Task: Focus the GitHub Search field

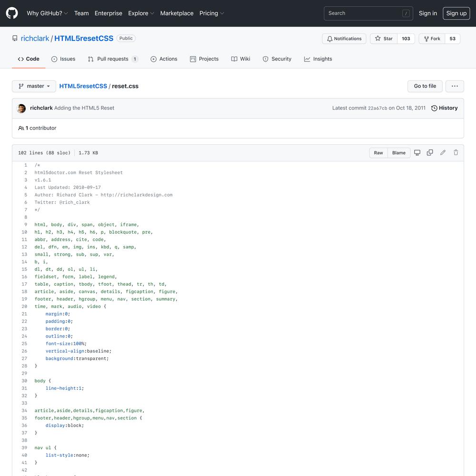Action: pyautogui.click(x=368, y=13)
